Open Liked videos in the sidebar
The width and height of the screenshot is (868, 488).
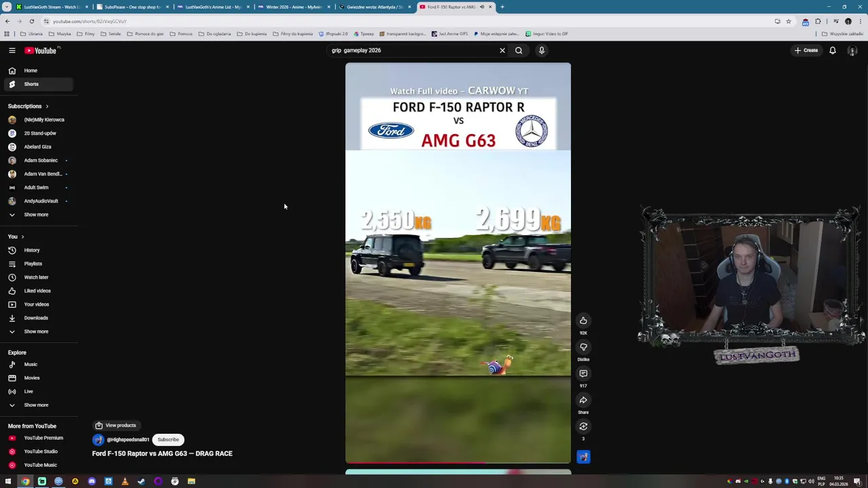[39, 291]
